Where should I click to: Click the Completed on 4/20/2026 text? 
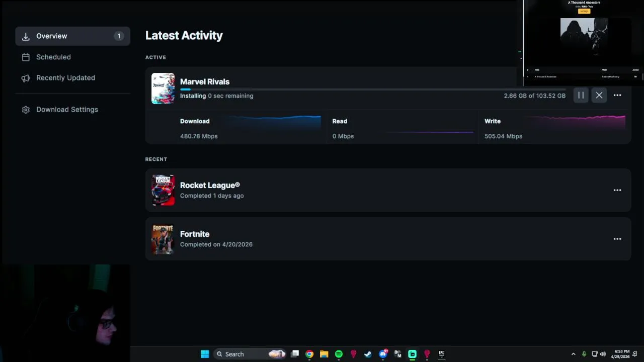click(x=216, y=244)
